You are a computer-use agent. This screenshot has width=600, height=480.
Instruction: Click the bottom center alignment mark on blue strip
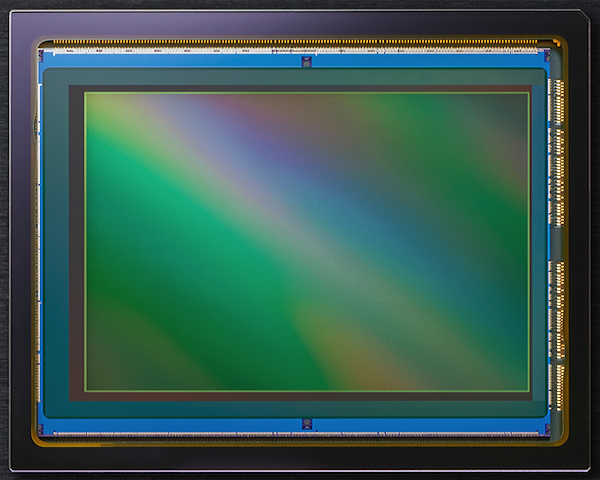pos(307,424)
